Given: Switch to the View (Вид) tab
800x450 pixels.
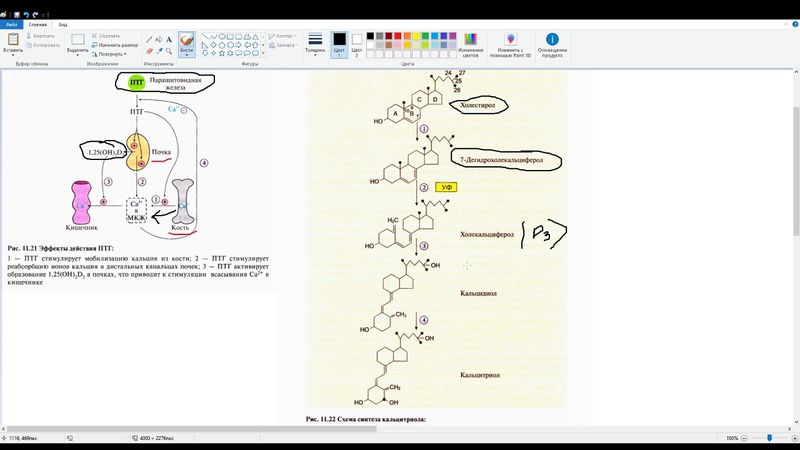Looking at the screenshot, I should tap(63, 23).
